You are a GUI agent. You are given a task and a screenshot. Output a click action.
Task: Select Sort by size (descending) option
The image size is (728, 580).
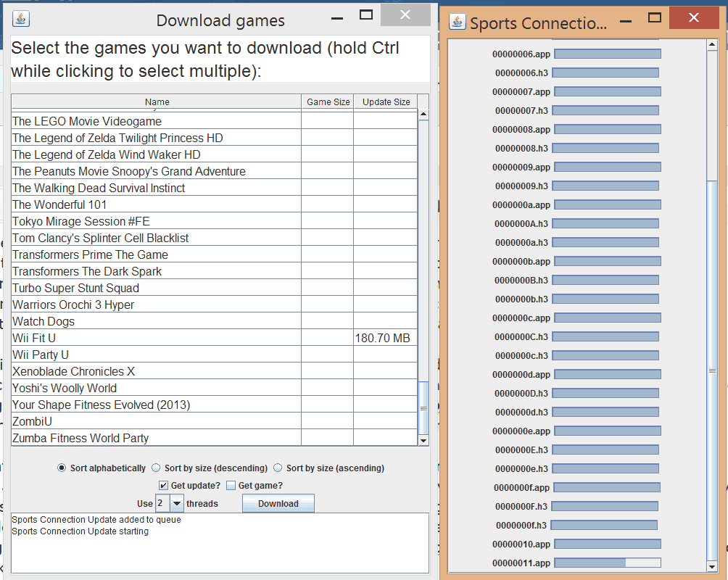point(156,468)
